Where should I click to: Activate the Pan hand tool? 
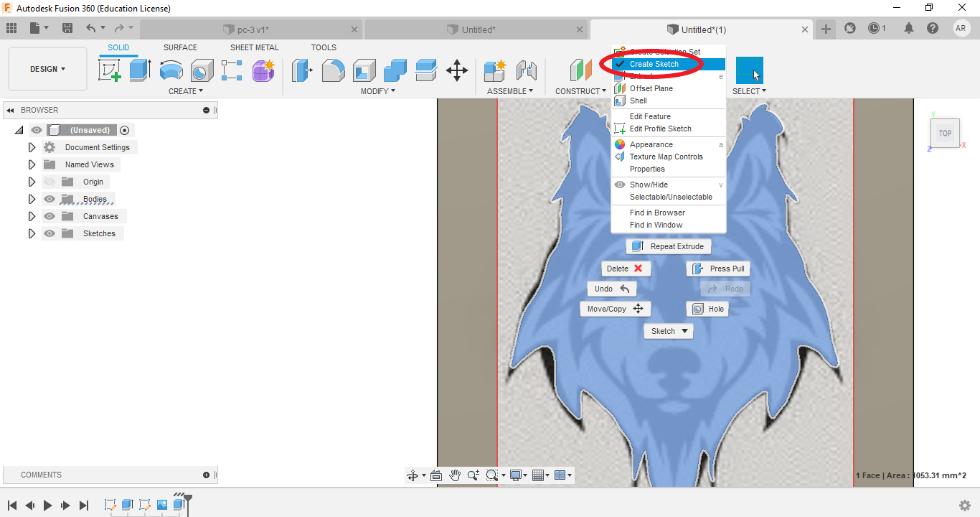tap(455, 475)
